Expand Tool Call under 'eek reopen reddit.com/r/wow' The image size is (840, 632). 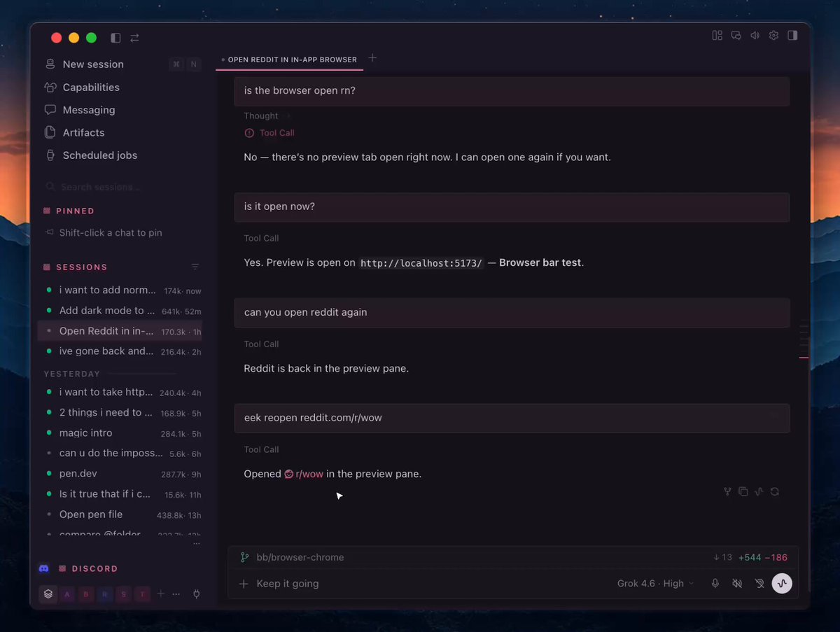coord(261,450)
